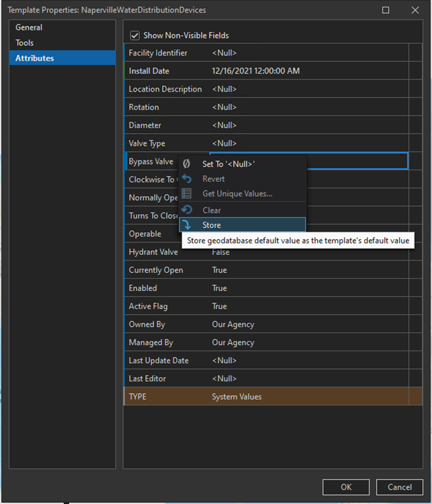Click the Cancel button

pos(399,487)
